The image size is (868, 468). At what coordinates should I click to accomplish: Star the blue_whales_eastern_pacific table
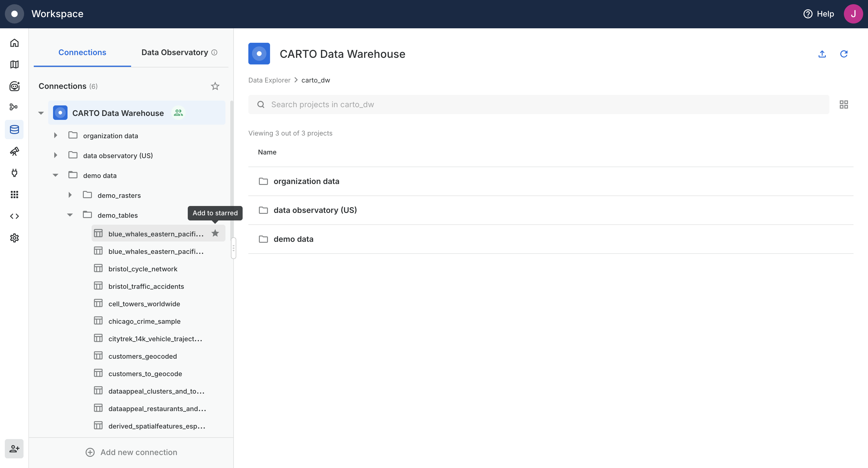215,233
